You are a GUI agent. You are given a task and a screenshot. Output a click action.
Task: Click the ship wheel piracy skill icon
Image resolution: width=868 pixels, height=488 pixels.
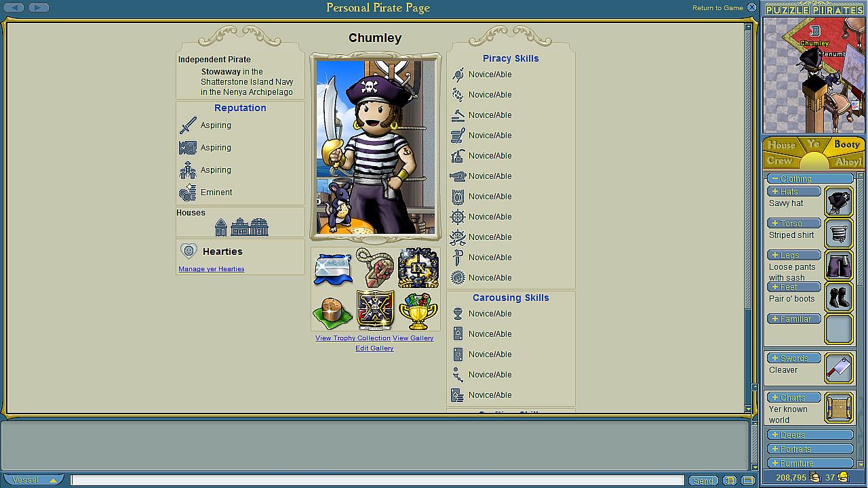(458, 217)
